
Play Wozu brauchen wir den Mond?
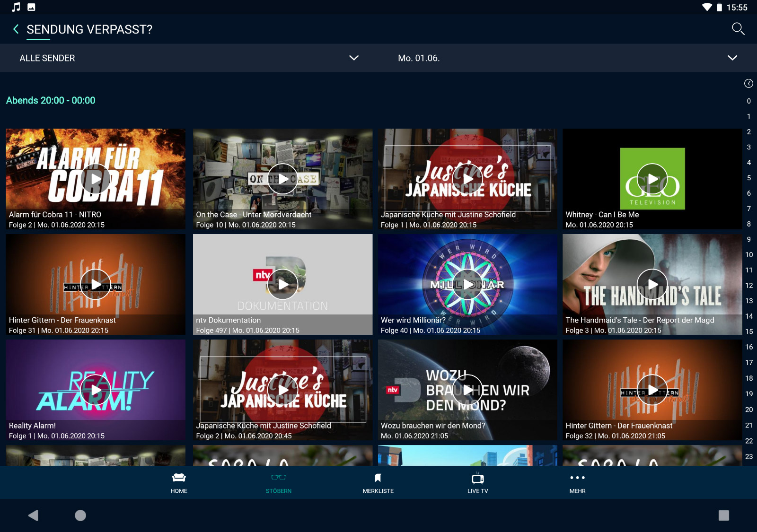pyautogui.click(x=467, y=390)
